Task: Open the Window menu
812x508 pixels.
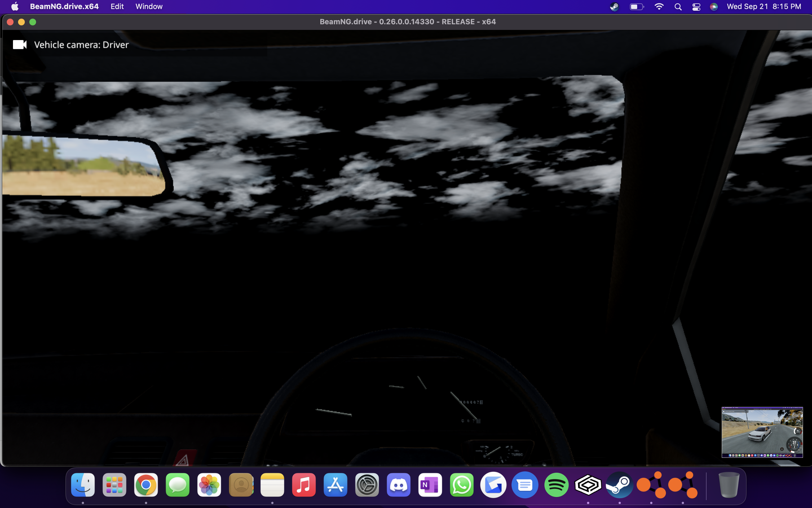Action: click(x=149, y=6)
